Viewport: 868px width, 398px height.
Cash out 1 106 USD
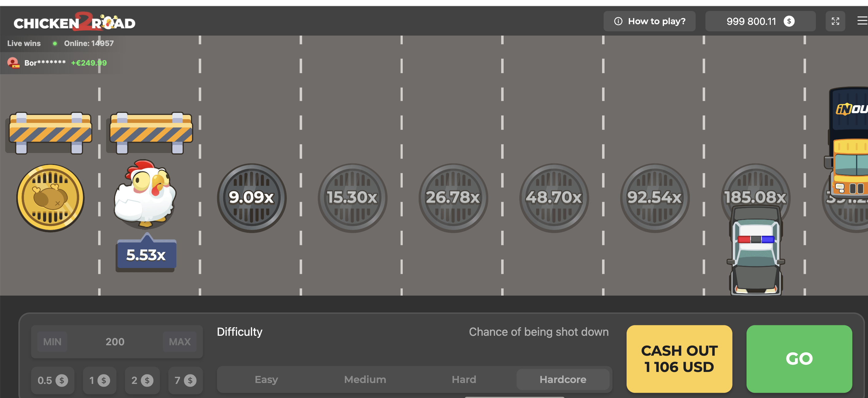(679, 359)
